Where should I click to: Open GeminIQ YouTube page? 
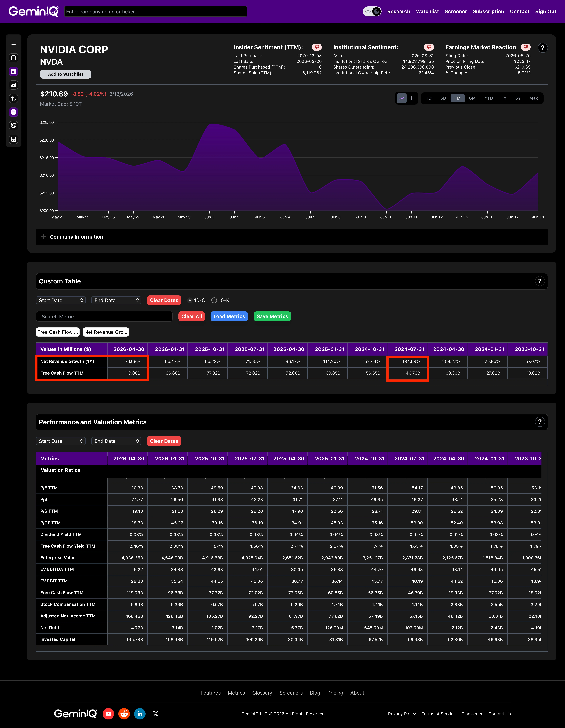pos(108,714)
